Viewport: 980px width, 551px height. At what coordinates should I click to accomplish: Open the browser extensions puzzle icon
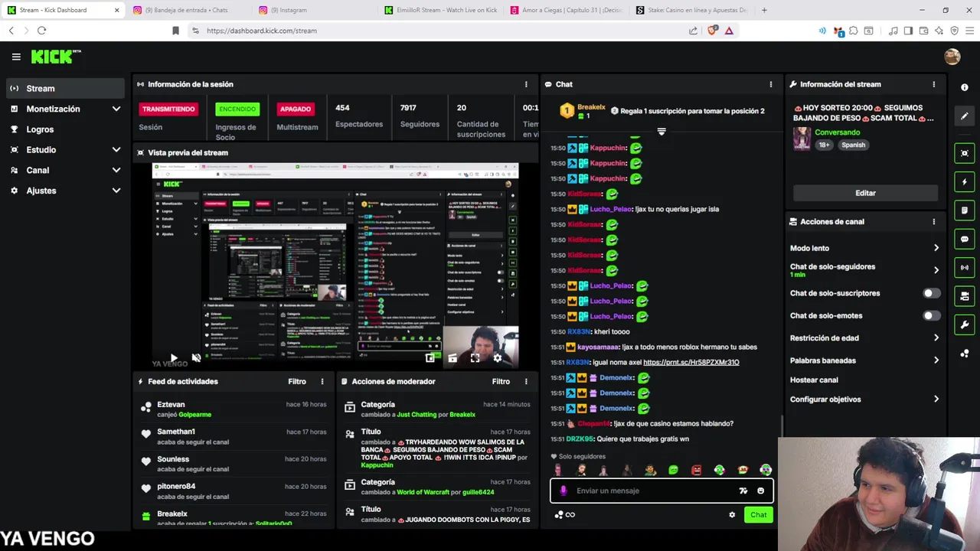(854, 31)
